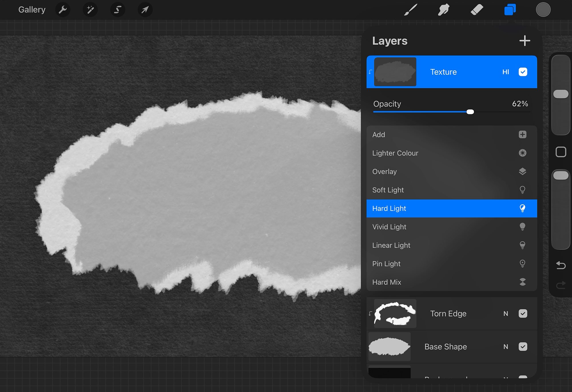
Task: Open the Actions wrench menu
Action: (63, 10)
